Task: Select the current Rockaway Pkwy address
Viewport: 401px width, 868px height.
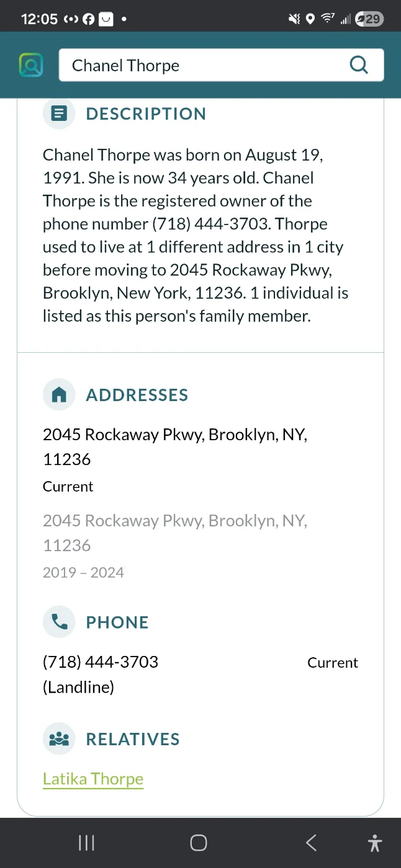Action: click(175, 446)
